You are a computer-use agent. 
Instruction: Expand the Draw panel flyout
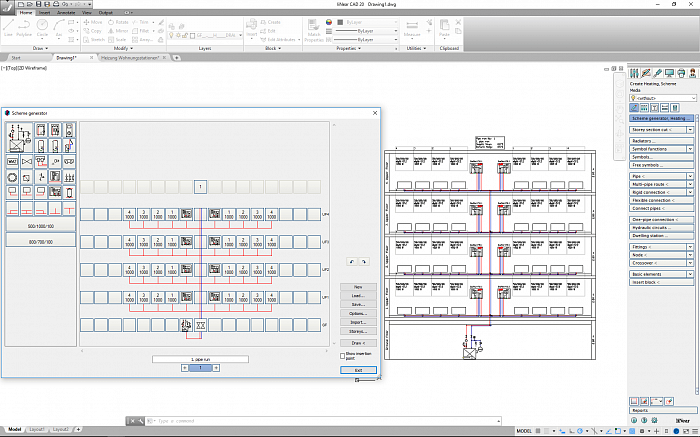(x=40, y=48)
